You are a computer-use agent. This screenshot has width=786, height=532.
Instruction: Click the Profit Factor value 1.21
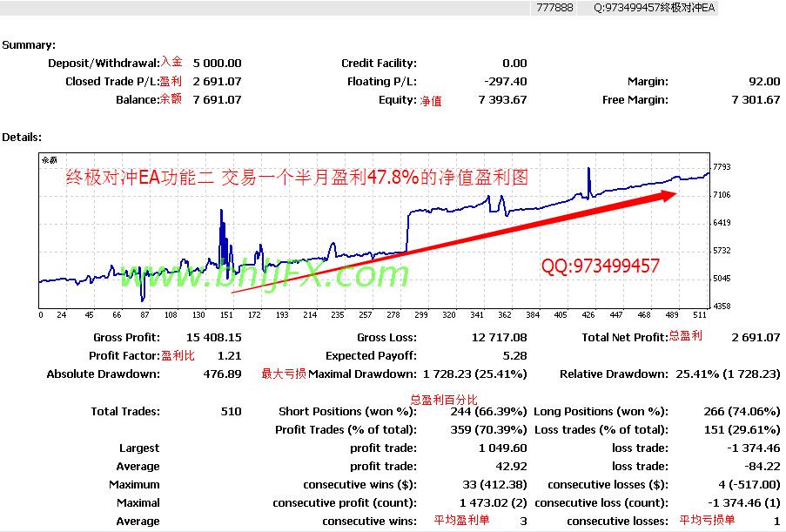229,356
